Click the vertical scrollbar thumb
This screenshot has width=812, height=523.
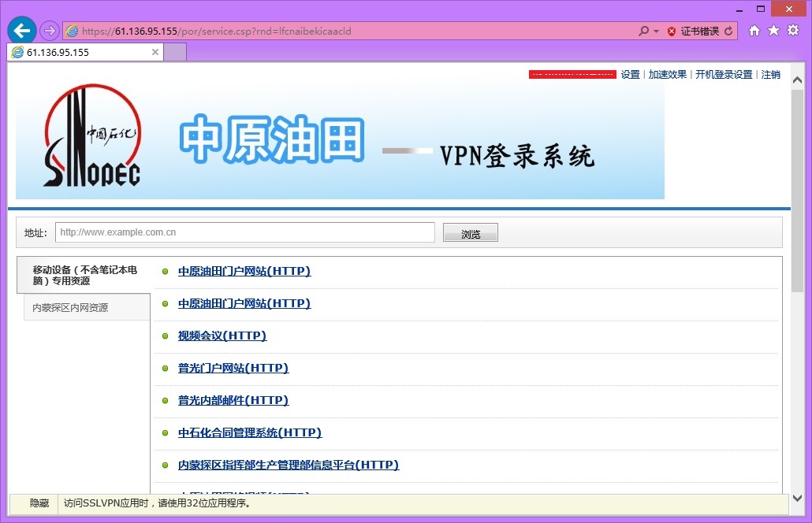pyautogui.click(x=798, y=191)
